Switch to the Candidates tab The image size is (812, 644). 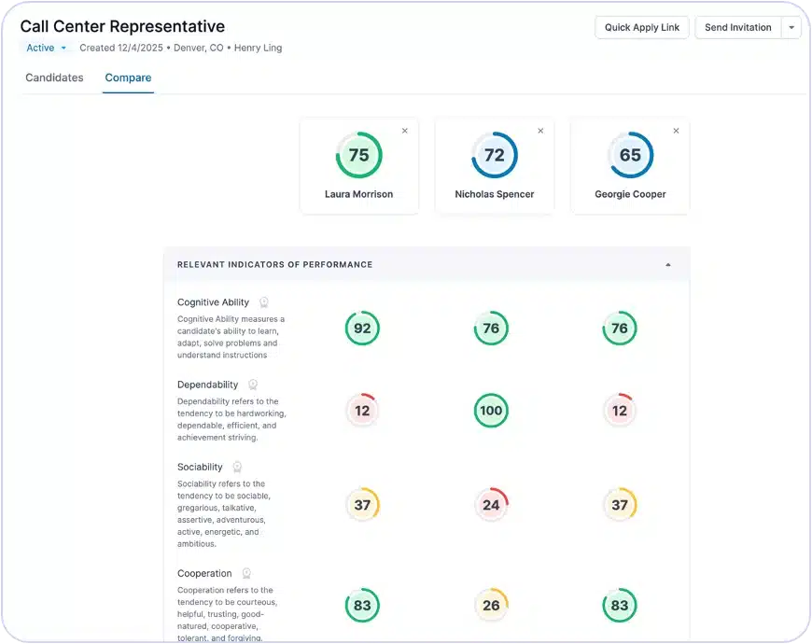54,77
